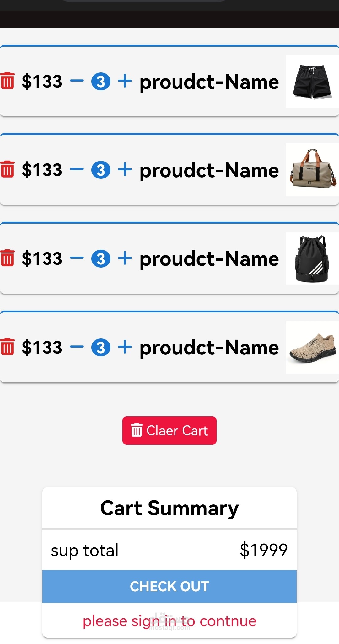
Task: Increase quantity of the duffel bag
Action: 125,170
